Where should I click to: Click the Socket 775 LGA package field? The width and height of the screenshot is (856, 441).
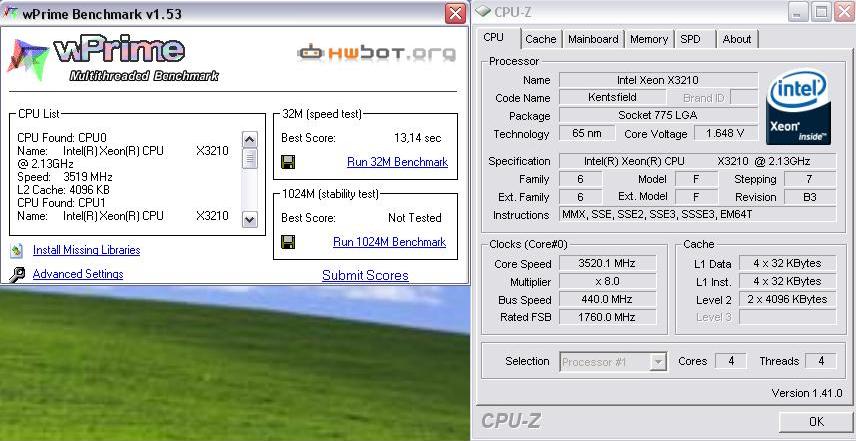click(x=658, y=116)
